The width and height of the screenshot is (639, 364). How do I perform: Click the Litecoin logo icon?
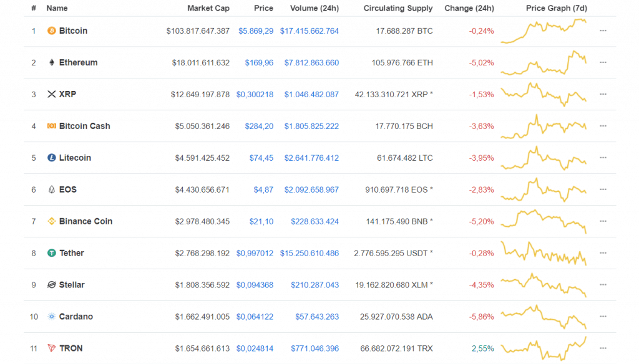pos(51,158)
